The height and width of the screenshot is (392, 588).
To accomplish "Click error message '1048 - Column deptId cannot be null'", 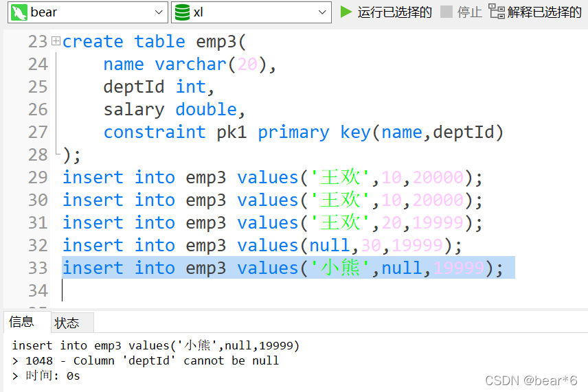I will pyautogui.click(x=146, y=360).
